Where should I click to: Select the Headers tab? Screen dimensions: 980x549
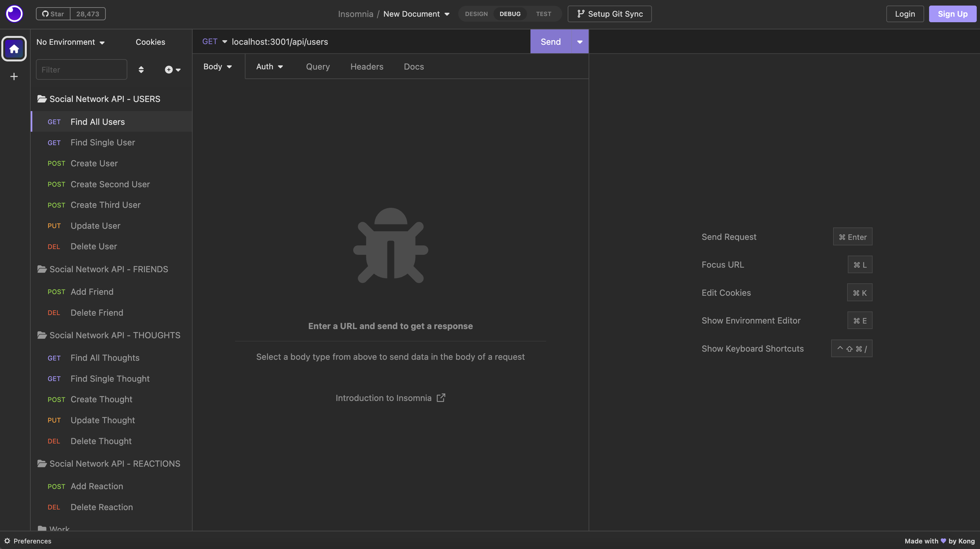[367, 66]
